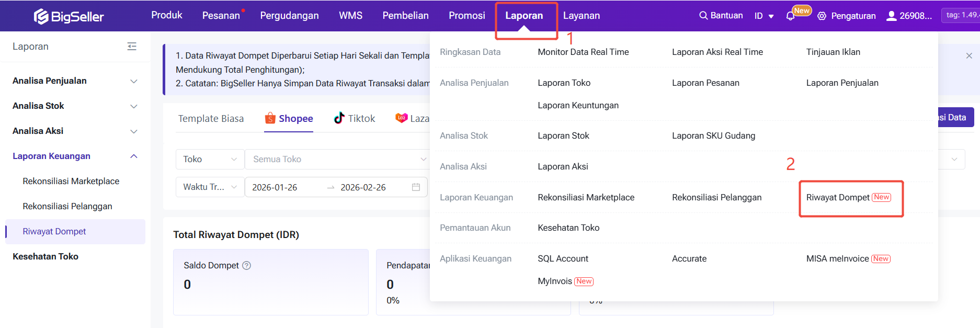Close the notice banner
Viewport: 980px width, 328px height.
[968, 56]
